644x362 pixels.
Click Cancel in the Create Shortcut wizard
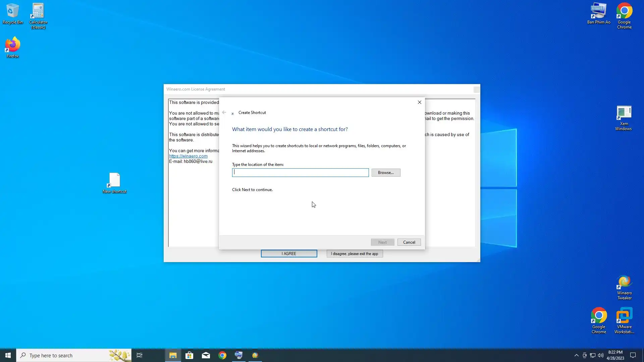(x=409, y=242)
